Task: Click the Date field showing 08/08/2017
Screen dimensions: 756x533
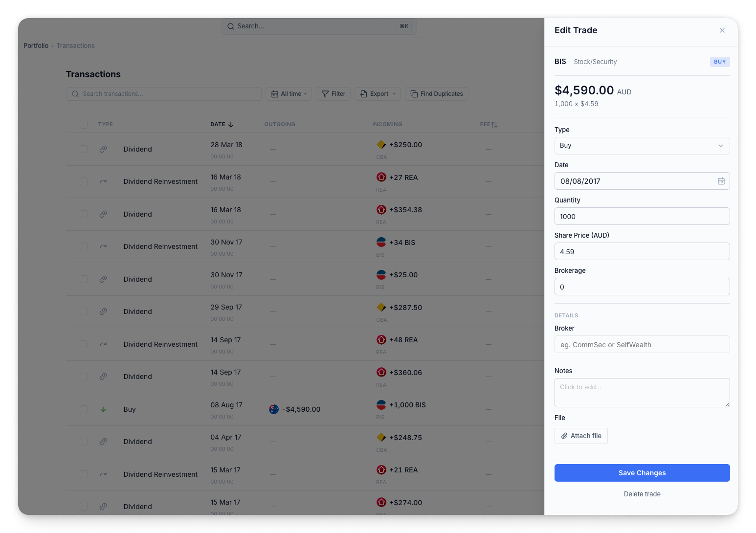Action: click(x=642, y=181)
